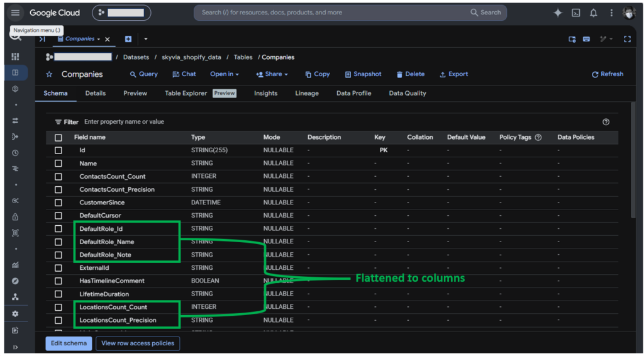Screen dimensions: 644x356
Task: Open the help question mark icon
Action: 606,122
